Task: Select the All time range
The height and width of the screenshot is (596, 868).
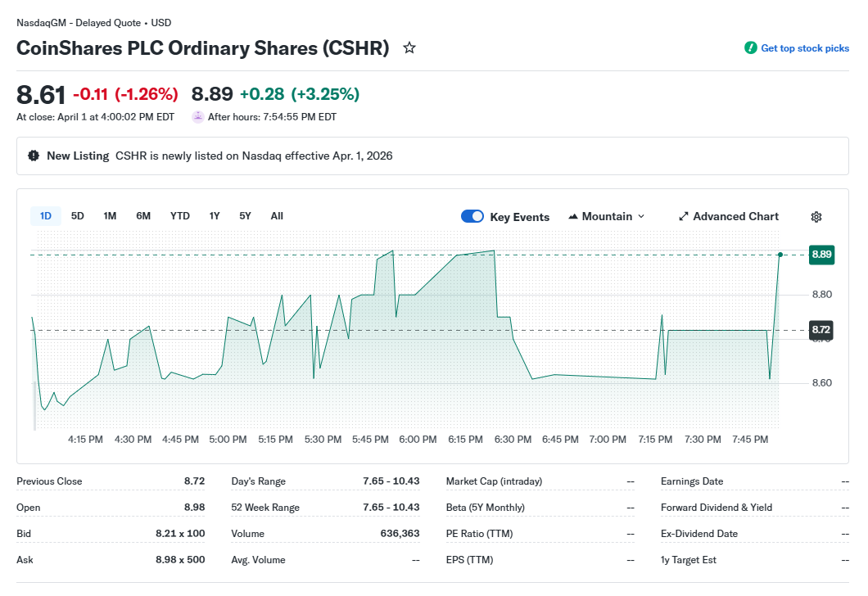Action: [x=277, y=216]
